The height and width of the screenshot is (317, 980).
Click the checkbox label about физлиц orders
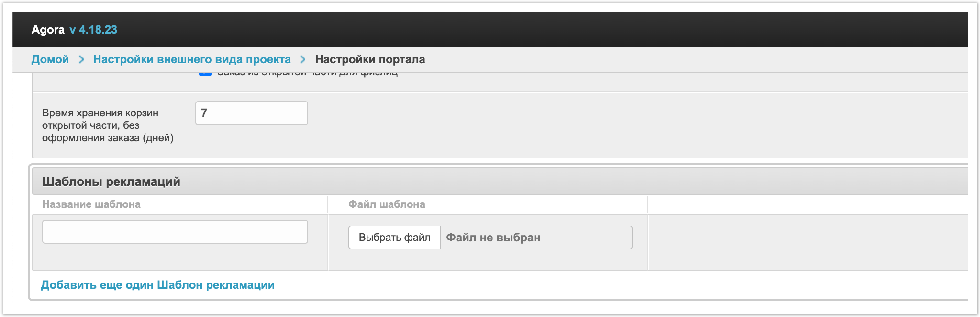[x=307, y=74]
